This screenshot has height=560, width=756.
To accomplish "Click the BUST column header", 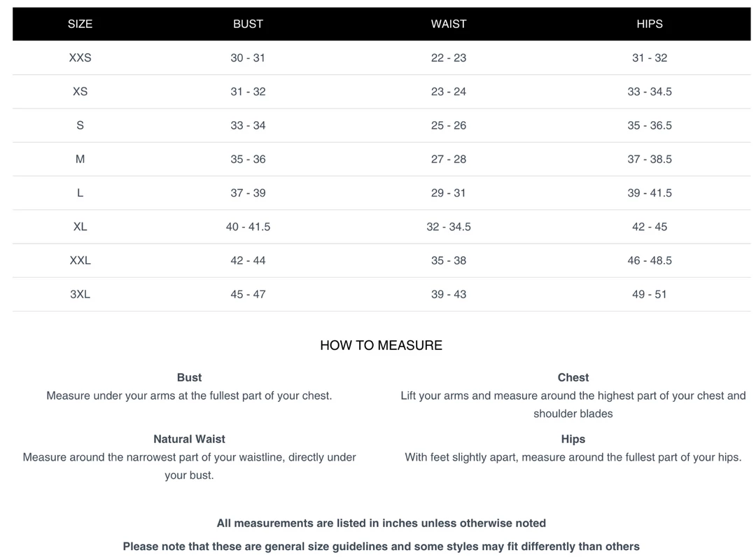I will pyautogui.click(x=248, y=24).
